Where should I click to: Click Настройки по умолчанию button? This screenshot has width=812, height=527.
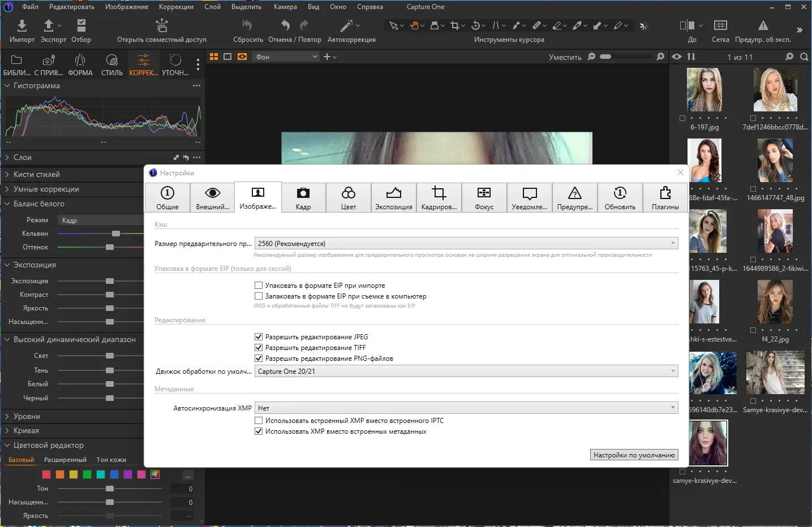coord(634,455)
